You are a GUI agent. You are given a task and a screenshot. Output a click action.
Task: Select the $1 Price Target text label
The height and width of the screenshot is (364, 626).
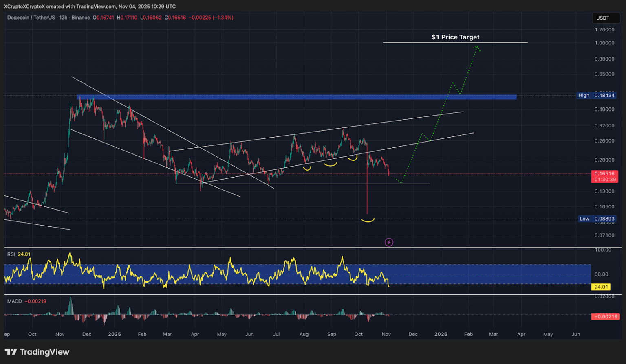pyautogui.click(x=455, y=37)
